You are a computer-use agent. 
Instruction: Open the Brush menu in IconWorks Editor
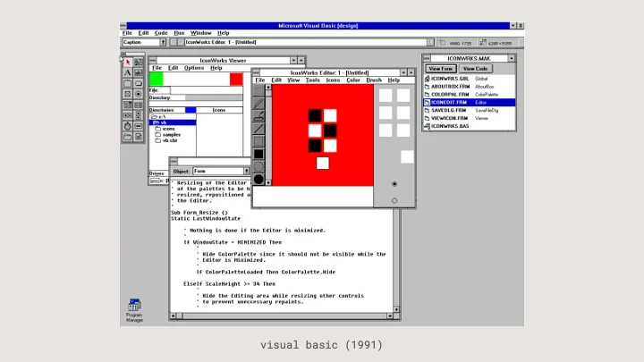374,80
